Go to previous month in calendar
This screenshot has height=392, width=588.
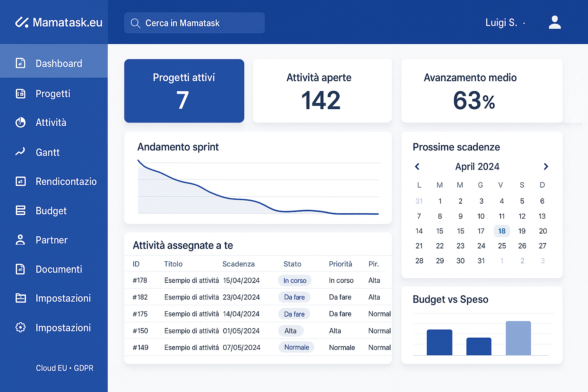(417, 167)
